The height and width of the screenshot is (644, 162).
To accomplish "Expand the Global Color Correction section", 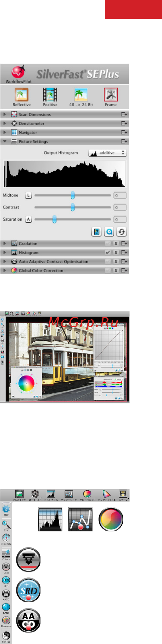I will [5, 271].
